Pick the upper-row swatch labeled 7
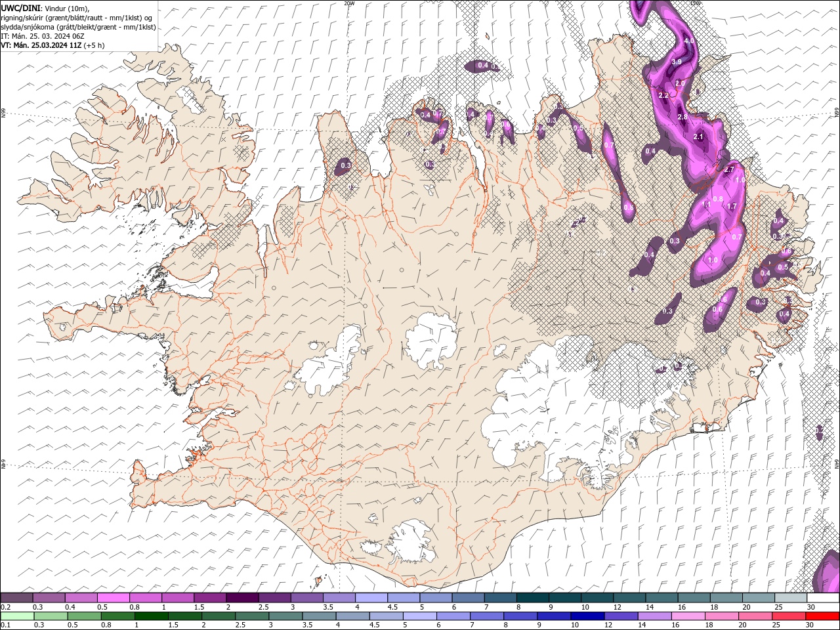This screenshot has width=840, height=630. (x=501, y=597)
